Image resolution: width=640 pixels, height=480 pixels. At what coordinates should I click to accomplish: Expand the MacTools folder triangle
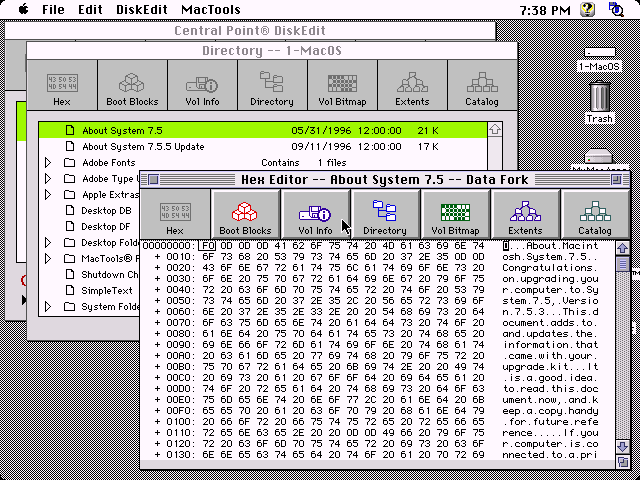[x=48, y=259]
